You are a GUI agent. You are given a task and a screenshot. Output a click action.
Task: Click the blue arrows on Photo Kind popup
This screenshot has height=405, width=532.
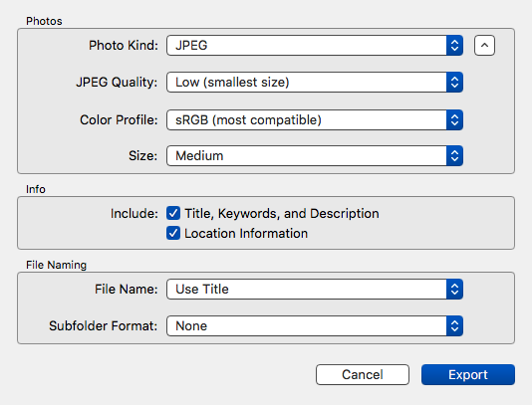(x=454, y=45)
